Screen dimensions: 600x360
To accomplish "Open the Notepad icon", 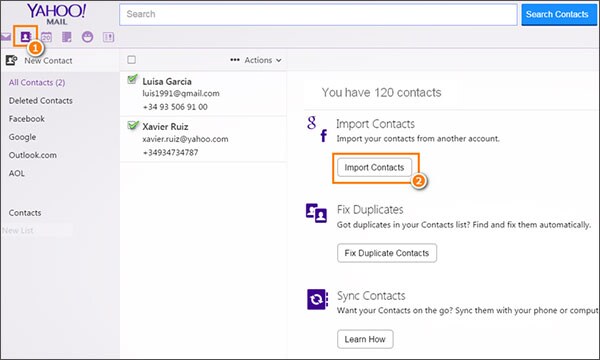I will 67,37.
